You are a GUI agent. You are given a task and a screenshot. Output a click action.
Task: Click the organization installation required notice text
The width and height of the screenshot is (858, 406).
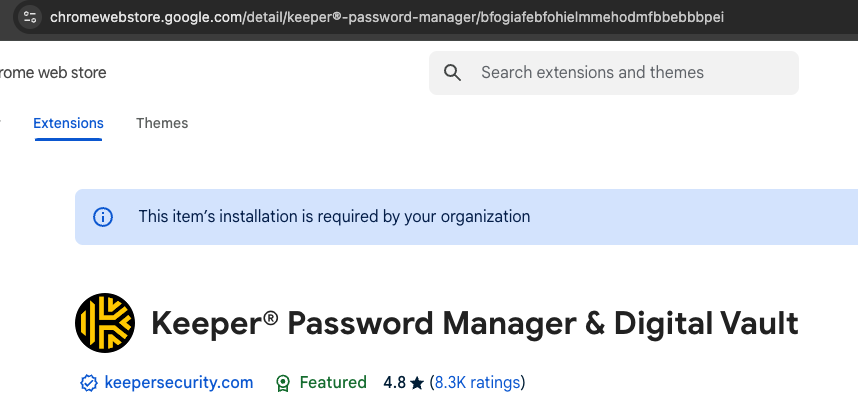pos(334,216)
